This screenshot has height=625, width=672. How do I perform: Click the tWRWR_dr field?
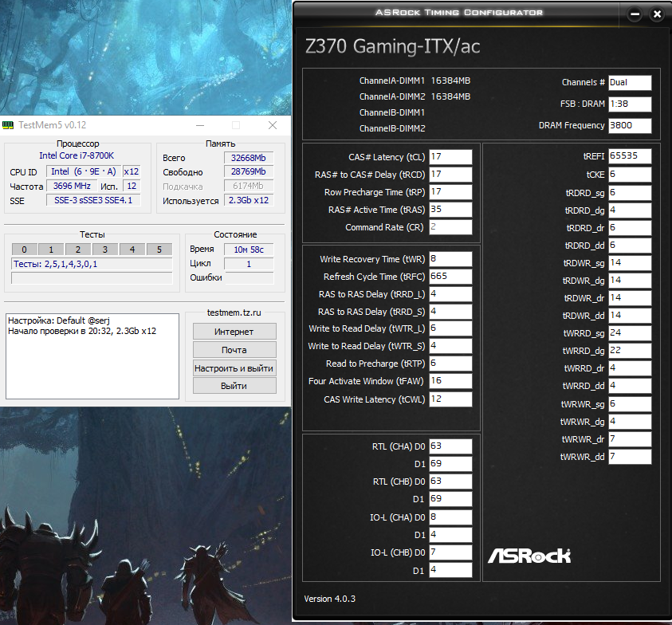coord(630,439)
